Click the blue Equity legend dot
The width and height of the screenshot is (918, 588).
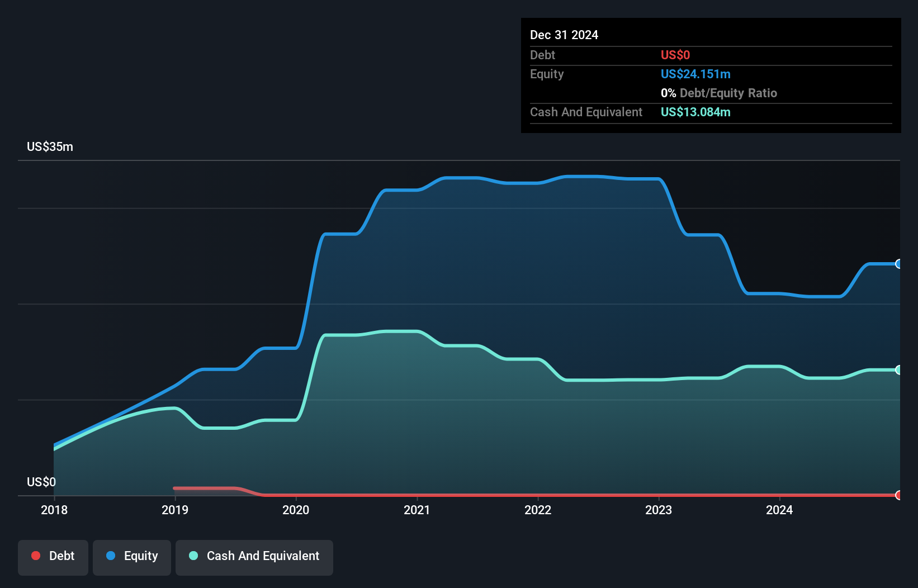click(112, 556)
